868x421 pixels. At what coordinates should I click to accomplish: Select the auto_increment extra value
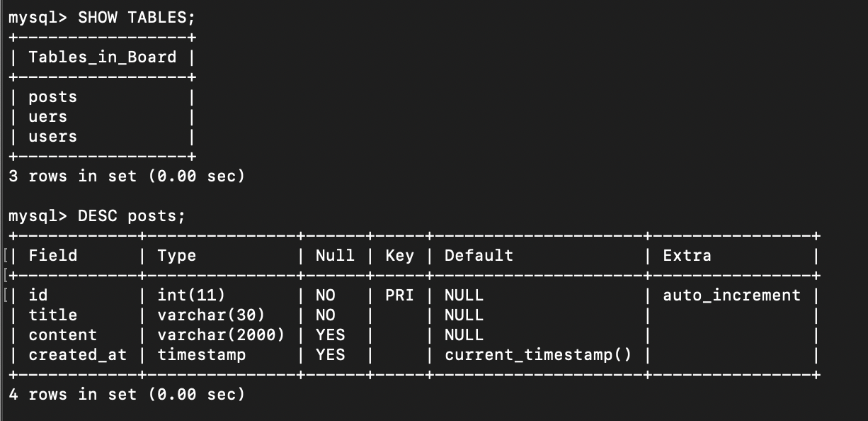(x=731, y=295)
